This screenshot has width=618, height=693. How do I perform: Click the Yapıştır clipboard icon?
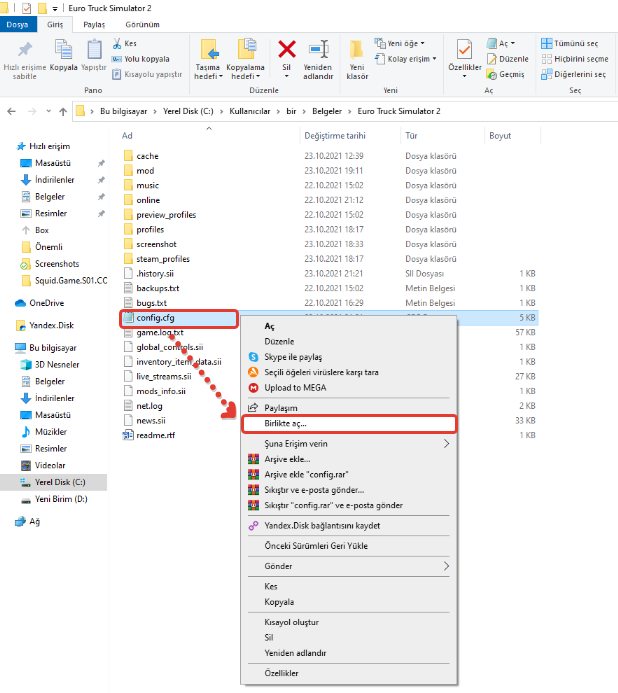[x=94, y=49]
